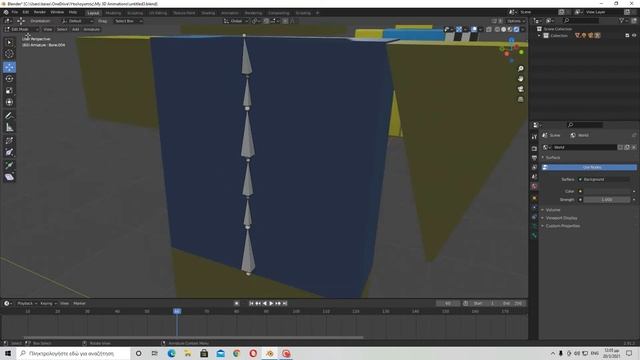
Task: Jump to the timeline start frame
Action: (251, 303)
